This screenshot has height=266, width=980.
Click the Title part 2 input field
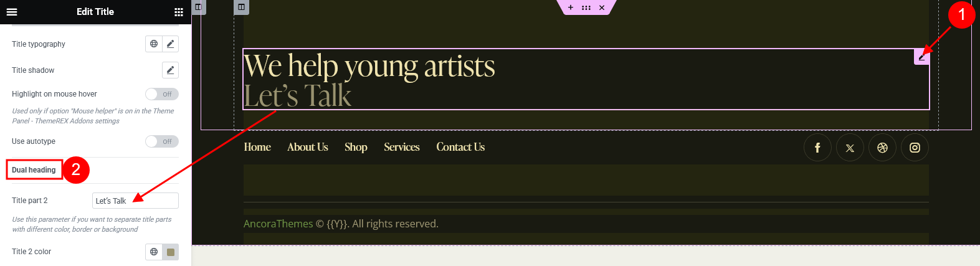coord(135,201)
